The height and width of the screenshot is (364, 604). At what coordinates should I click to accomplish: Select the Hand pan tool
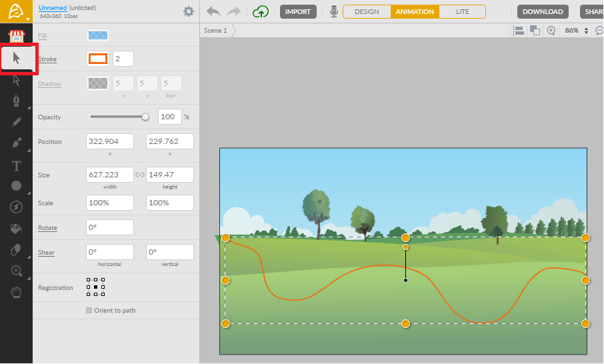[16, 292]
